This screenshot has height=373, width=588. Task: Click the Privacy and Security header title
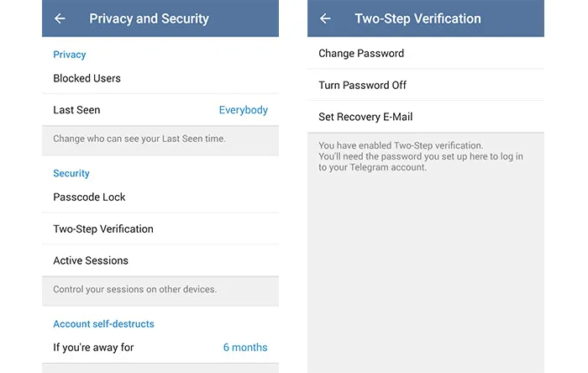click(x=149, y=18)
